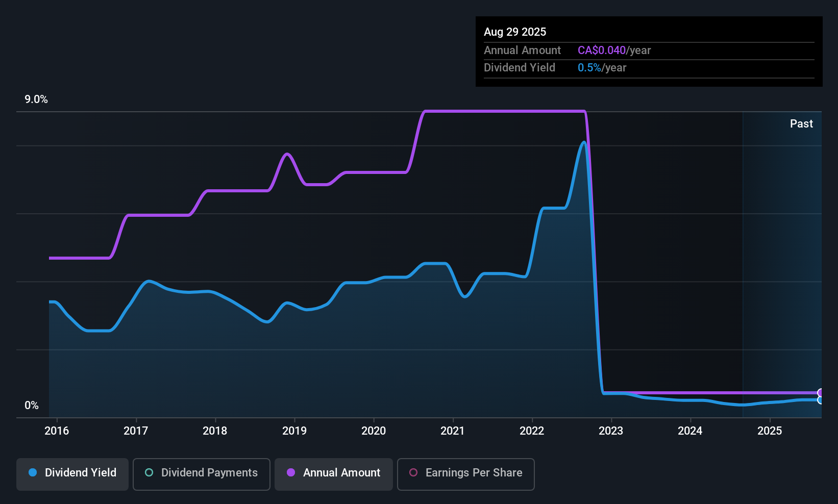The width and height of the screenshot is (838, 504).
Task: Expand the Aug 29 2025 tooltip panel
Action: [648, 51]
